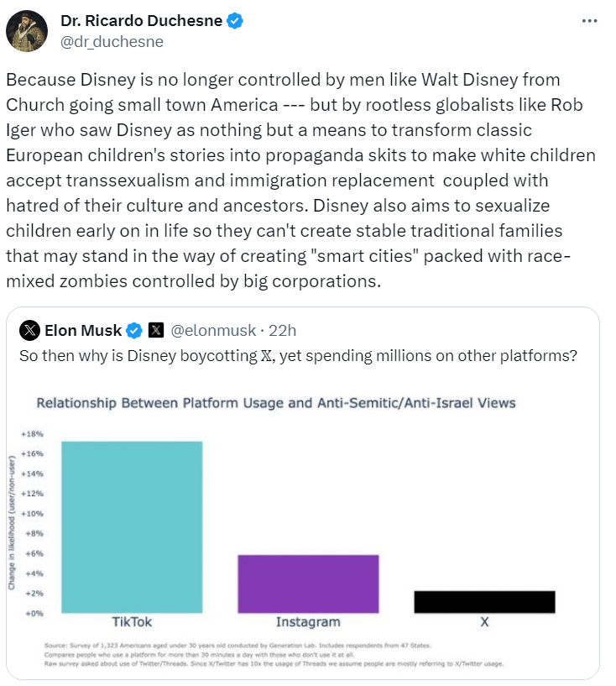Click the TikTok axis label
Image resolution: width=616 pixels, height=686 pixels.
coord(132,622)
